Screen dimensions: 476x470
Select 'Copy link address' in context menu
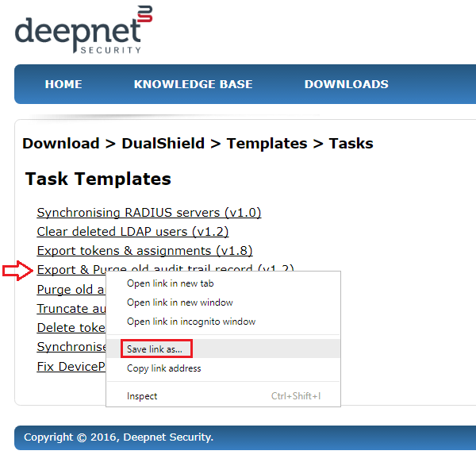click(x=163, y=368)
